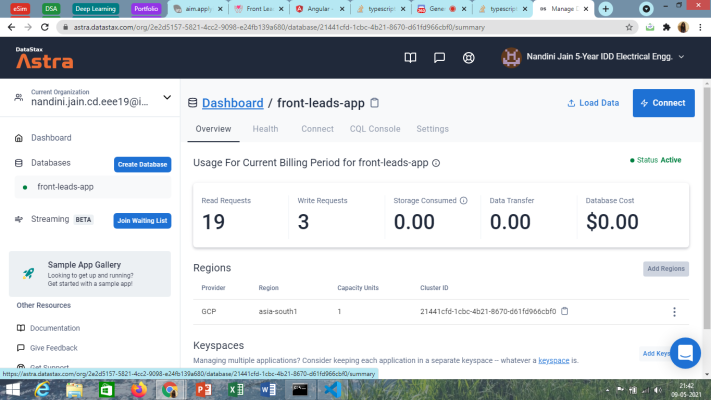Image resolution: width=711 pixels, height=400 pixels.
Task: Expand the Current Organization selector
Action: click(x=167, y=98)
